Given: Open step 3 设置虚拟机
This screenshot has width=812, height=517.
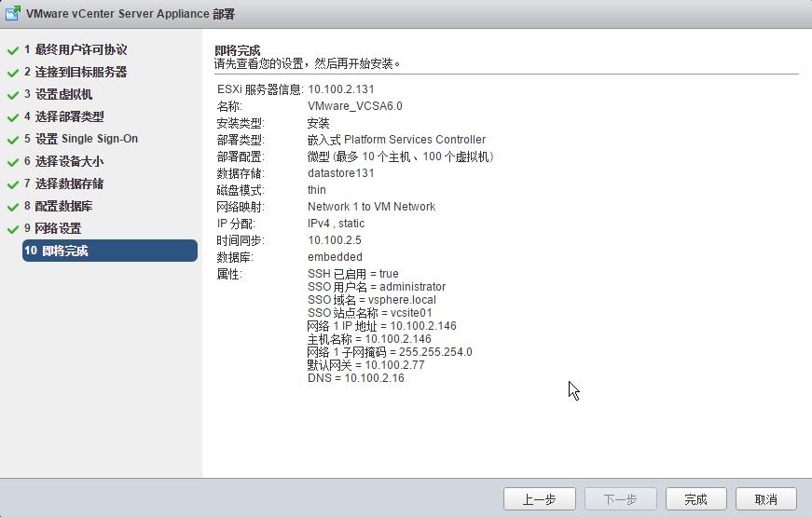Looking at the screenshot, I should (59, 94).
